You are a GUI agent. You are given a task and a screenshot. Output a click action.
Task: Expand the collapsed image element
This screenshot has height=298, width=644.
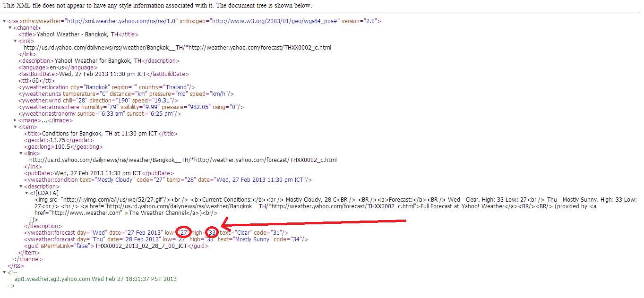coord(15,120)
